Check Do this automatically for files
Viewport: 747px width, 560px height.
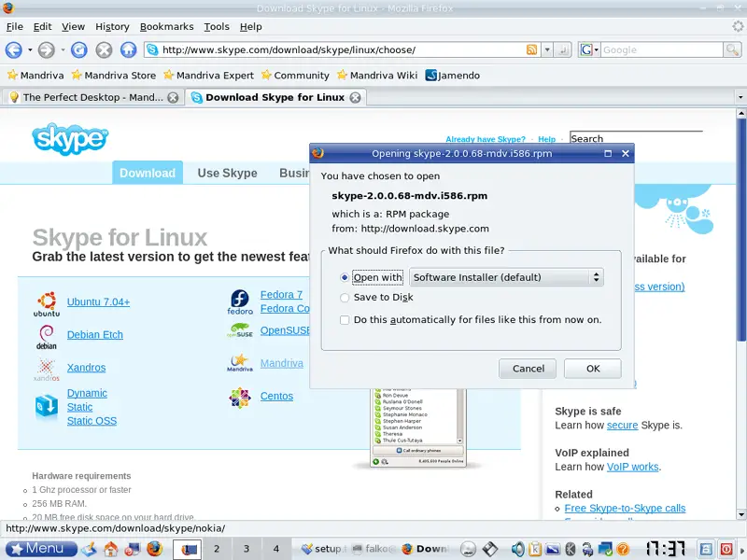(x=345, y=320)
